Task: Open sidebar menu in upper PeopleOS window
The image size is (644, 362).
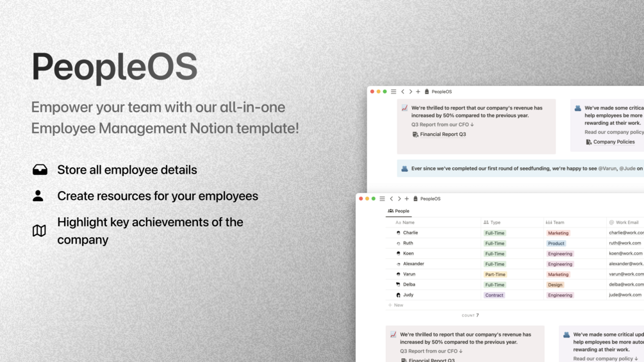Action: pos(393,92)
